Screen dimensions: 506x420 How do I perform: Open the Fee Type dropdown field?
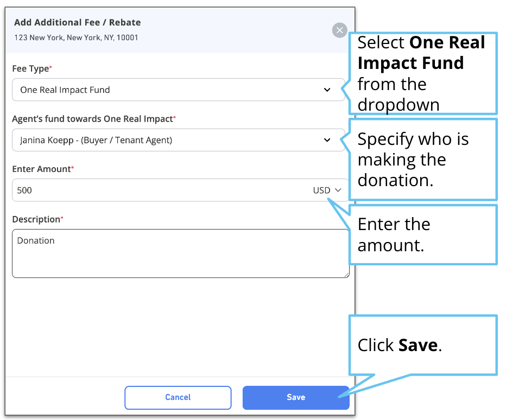click(179, 90)
